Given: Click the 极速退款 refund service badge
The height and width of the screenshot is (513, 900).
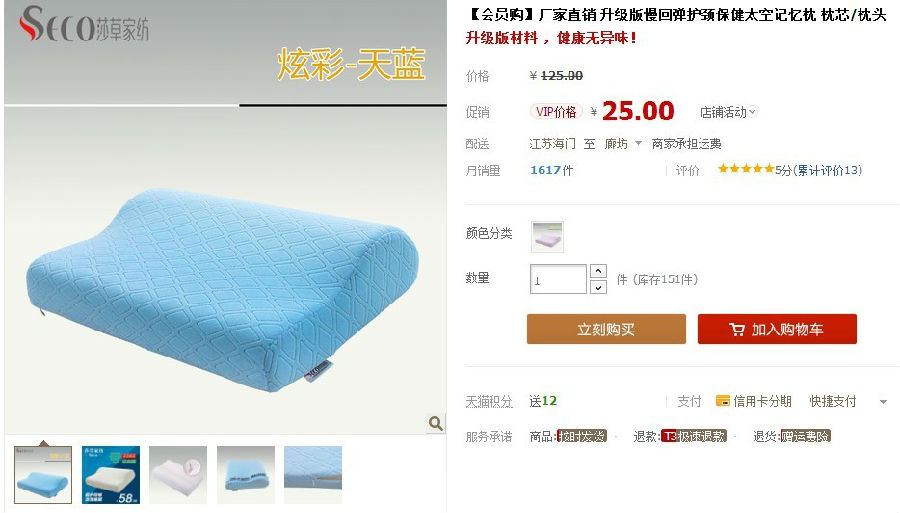Looking at the screenshot, I should (x=694, y=436).
